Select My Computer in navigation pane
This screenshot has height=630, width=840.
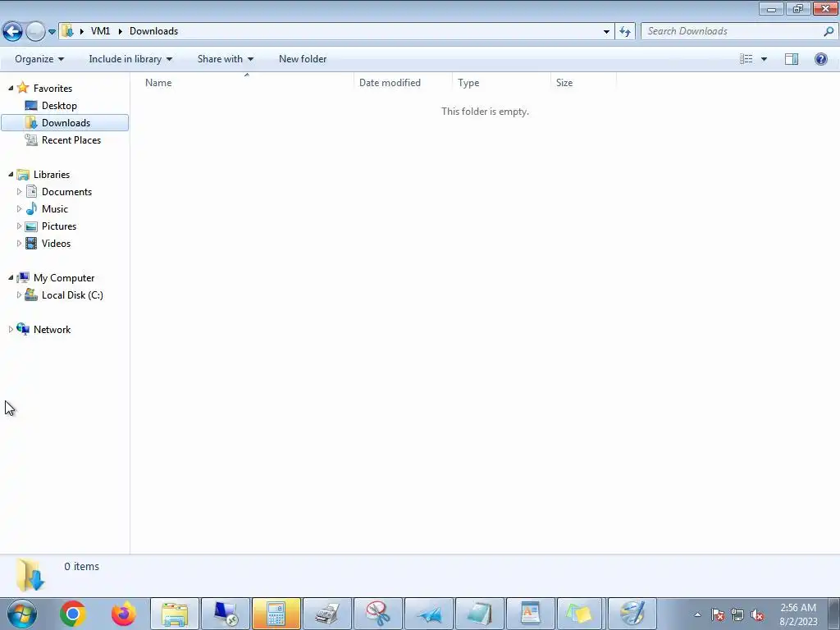[64, 278]
